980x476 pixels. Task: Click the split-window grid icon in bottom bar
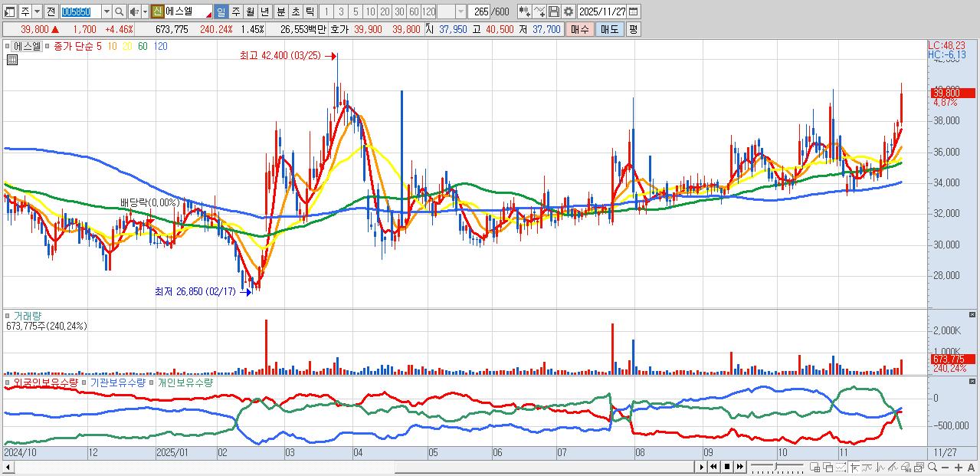[814, 467]
